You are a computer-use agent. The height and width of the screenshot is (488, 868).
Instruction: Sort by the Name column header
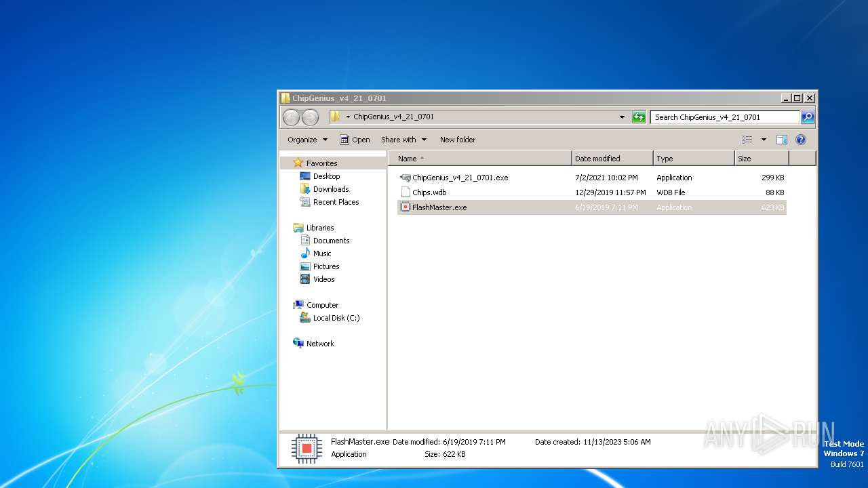click(480, 159)
